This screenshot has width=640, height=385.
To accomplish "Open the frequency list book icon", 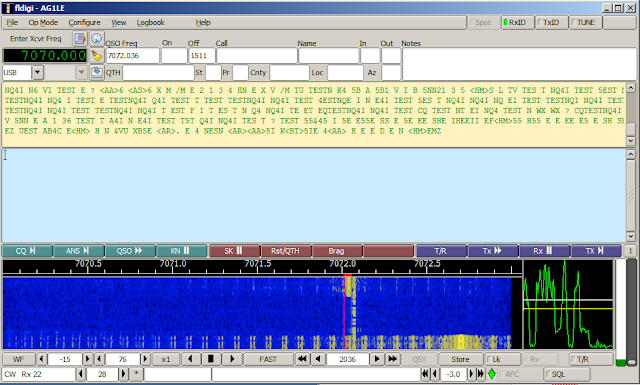I will click(80, 39).
